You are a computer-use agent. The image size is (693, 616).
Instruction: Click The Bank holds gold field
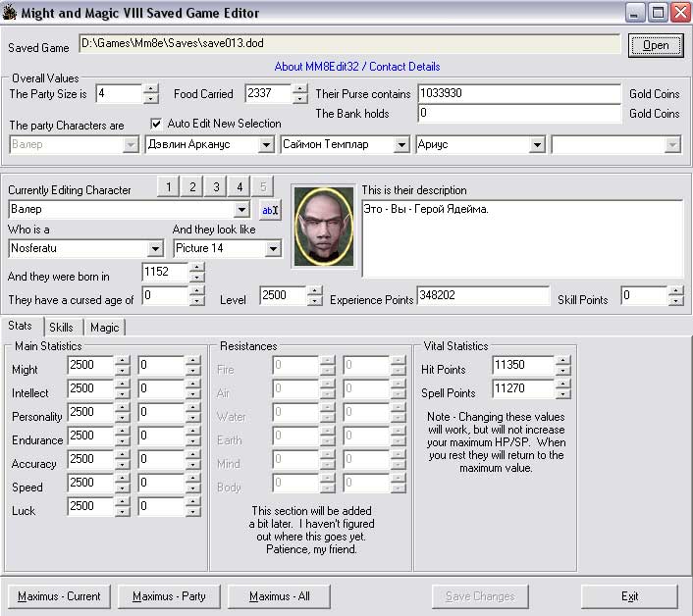click(x=519, y=114)
